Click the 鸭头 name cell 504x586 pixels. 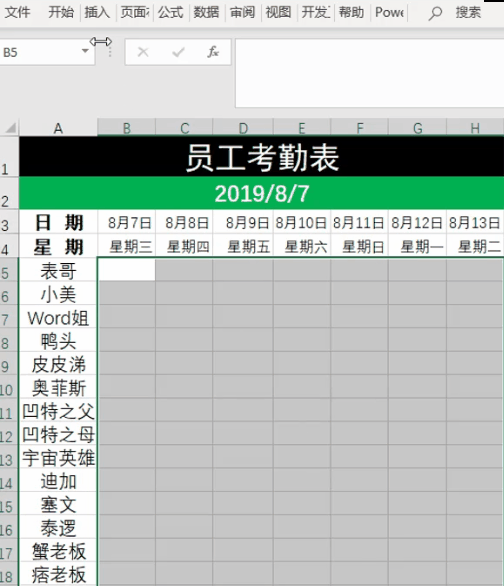(x=58, y=340)
